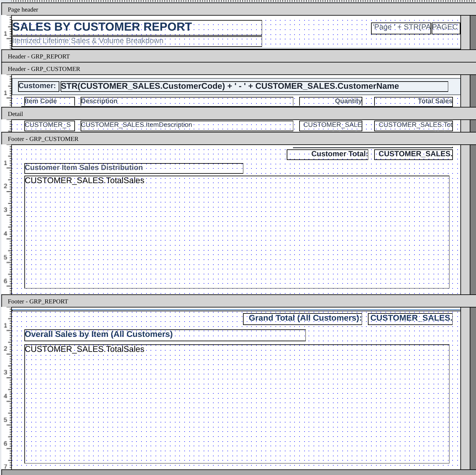This screenshot has height=475, width=476.
Task: Select the Itemized Lifetime Sales subtitle field
Action: (137, 42)
